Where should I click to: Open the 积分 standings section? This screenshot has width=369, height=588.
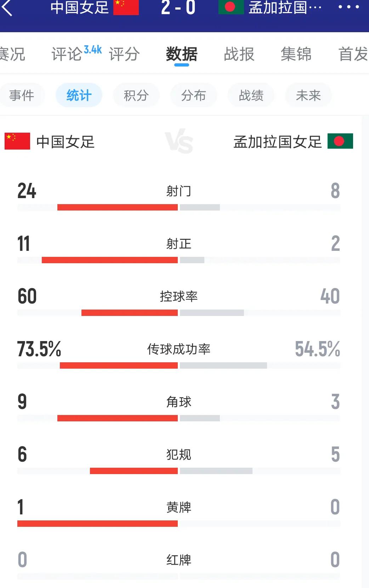tap(136, 95)
